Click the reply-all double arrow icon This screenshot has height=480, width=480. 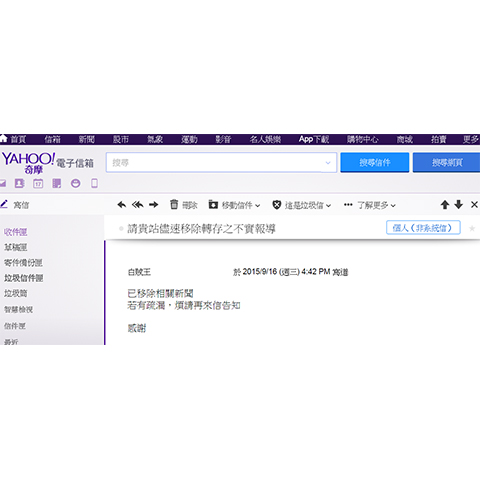137,205
